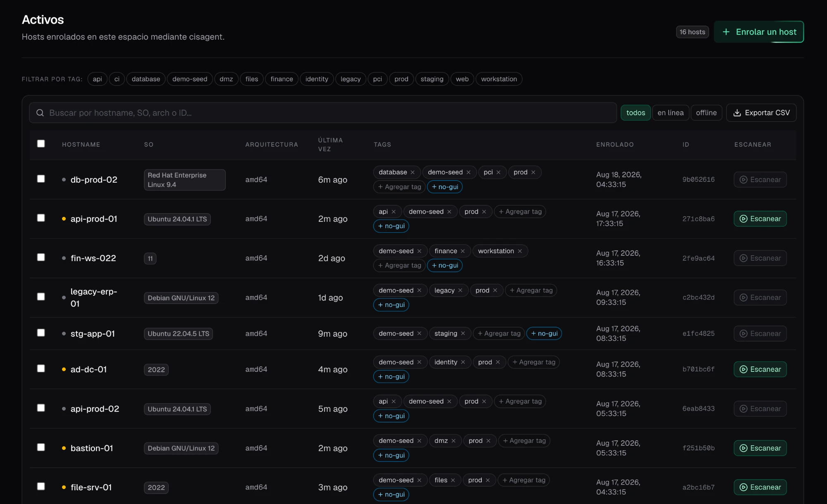Filter hosts by staging tag
The height and width of the screenshot is (504, 827).
432,79
